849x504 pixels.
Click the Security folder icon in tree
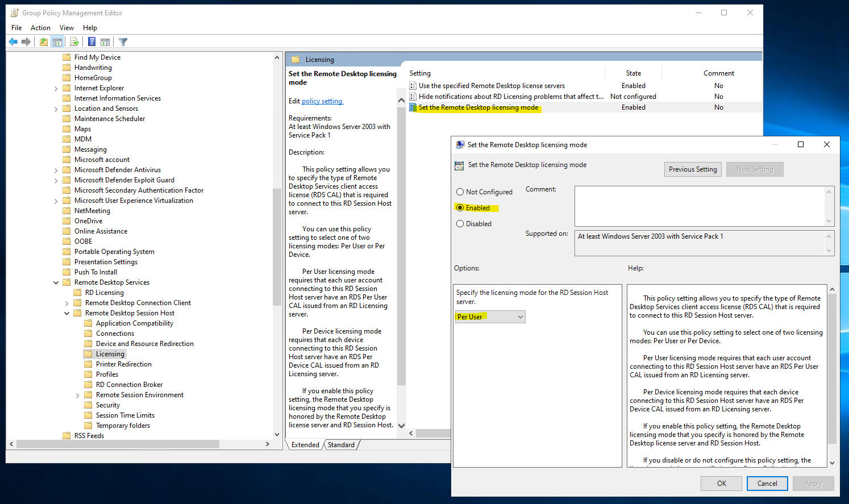[88, 405]
